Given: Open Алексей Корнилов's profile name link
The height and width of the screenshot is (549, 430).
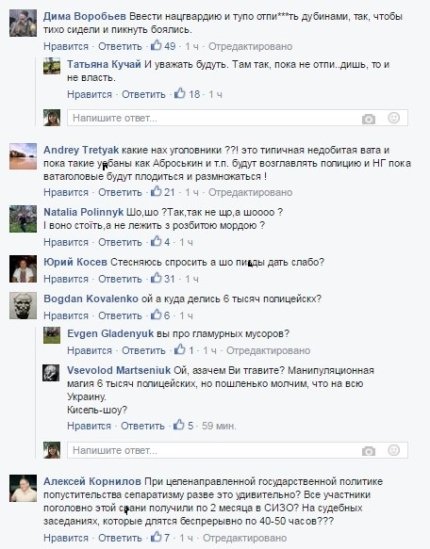Looking at the screenshot, I should (92, 481).
